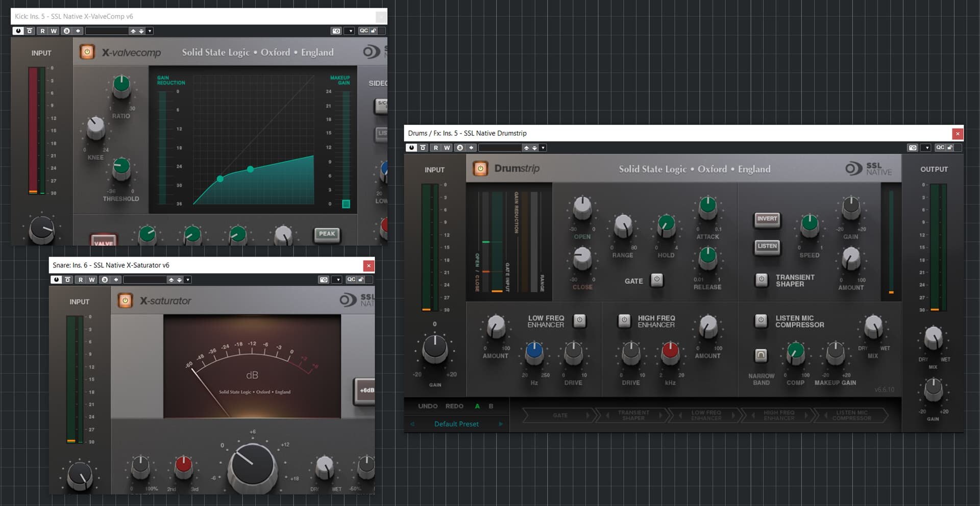Switch to setting B in Drumstrip
Viewport: 980px width, 506px height.
(x=491, y=406)
